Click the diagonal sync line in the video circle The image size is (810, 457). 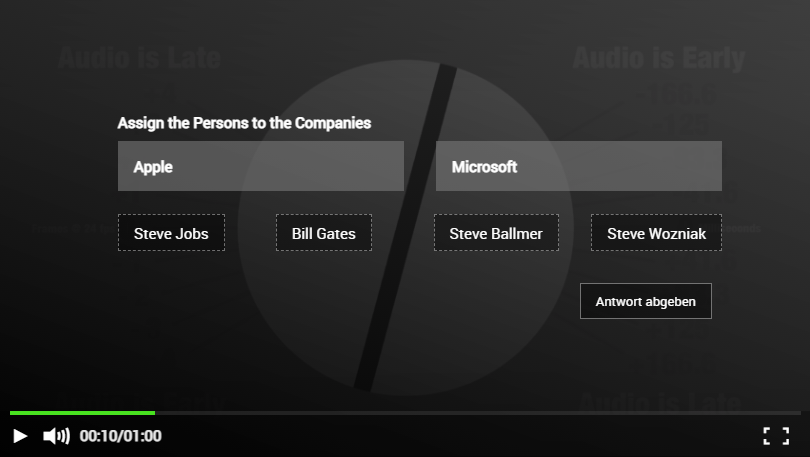[405, 227]
